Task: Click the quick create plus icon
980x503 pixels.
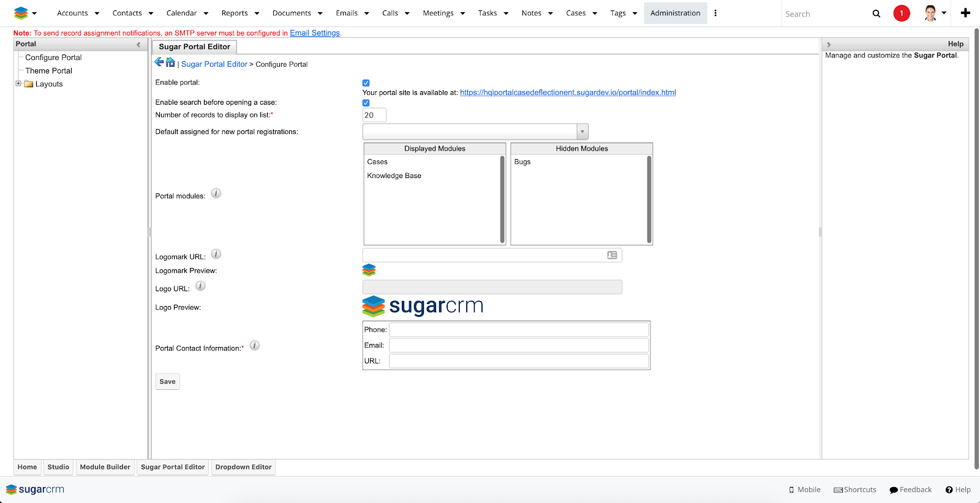Action: click(965, 13)
